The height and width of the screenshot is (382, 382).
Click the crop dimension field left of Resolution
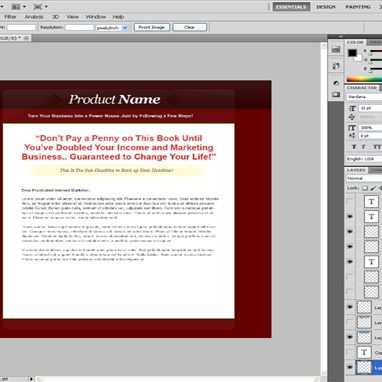point(21,28)
